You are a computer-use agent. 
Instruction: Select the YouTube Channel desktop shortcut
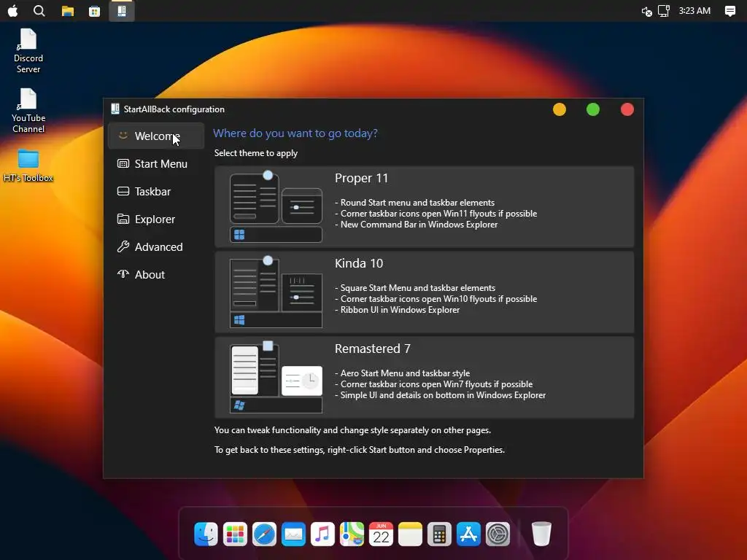pos(28,111)
